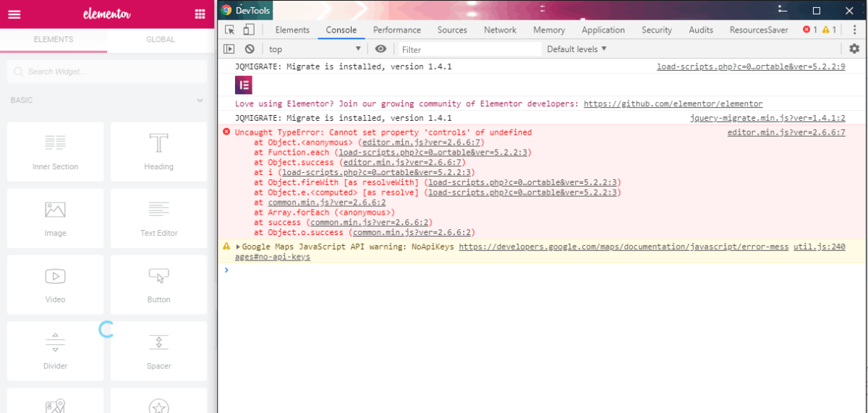Viewport: 868px width, 413px height.
Task: Open the load-scripts.php link in the Function.each stack line
Action: (x=433, y=153)
